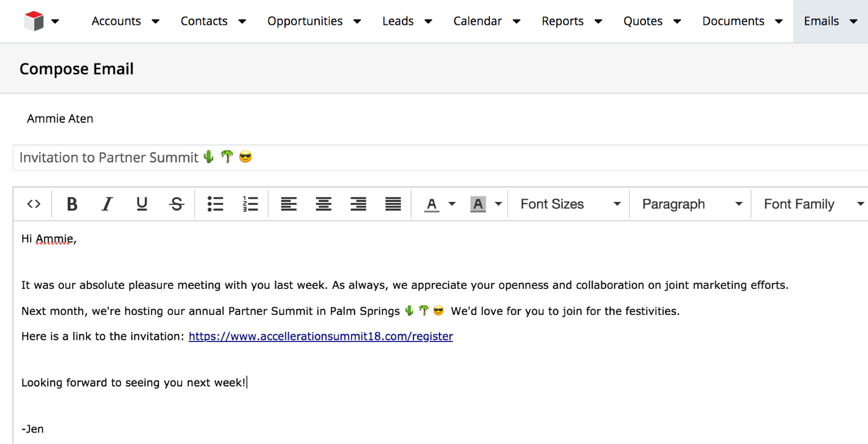Expand the Paragraph format dropdown
Screen dimensions: 868x444
point(691,204)
